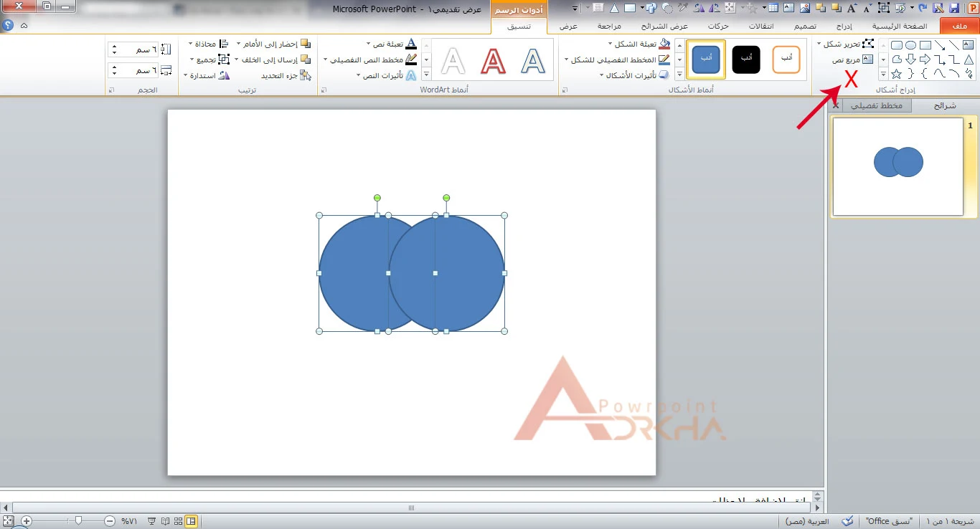Click Decrease Font Size small A icon

(867, 8)
